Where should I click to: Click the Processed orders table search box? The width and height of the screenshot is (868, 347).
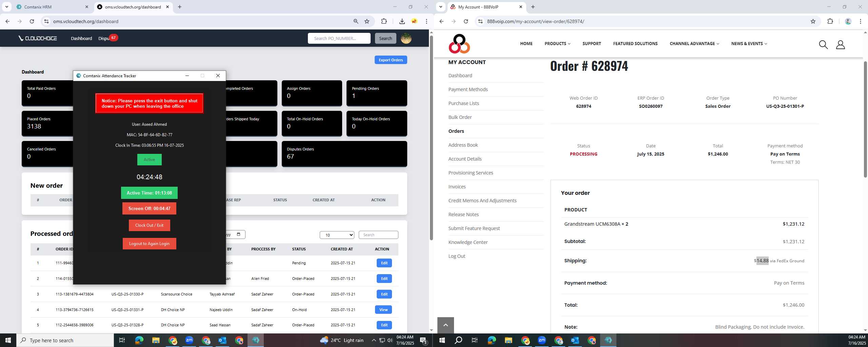(378, 235)
